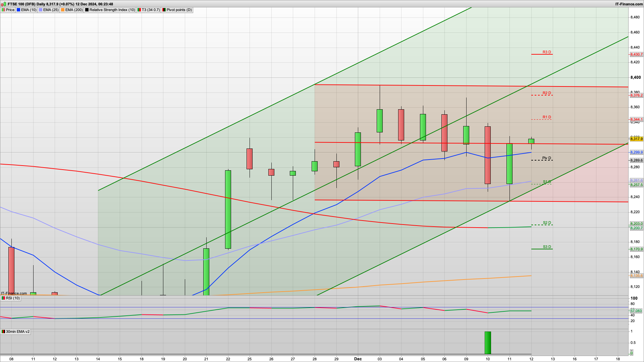The width and height of the screenshot is (644, 362).
Task: Click the 30min EMA v2 indicator icon
Action: [3, 332]
